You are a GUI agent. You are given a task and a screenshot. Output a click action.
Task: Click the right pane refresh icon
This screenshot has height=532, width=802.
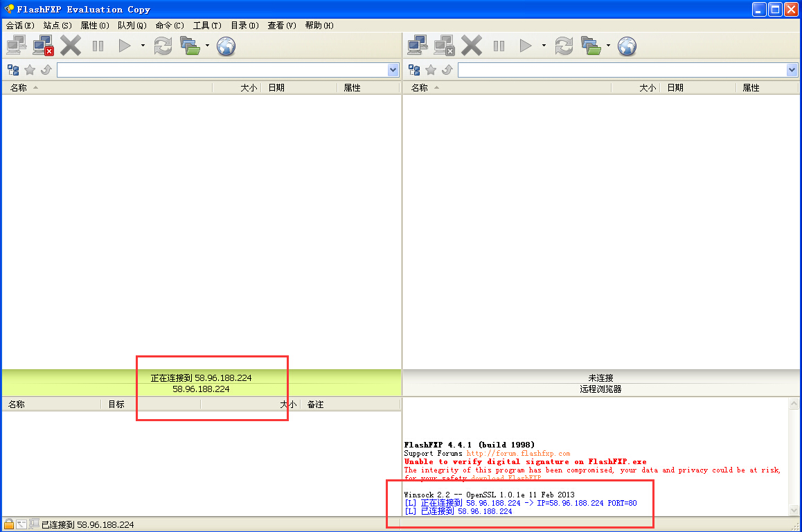pos(564,46)
